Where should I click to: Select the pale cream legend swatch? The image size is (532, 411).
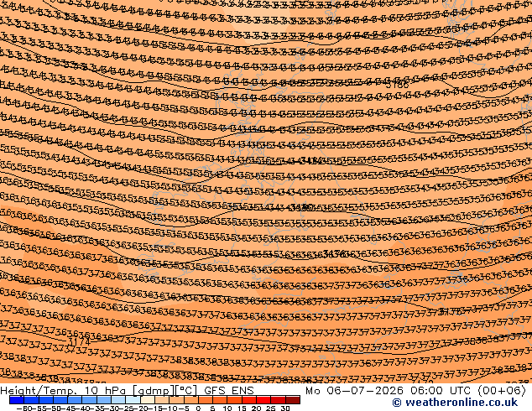point(148,400)
